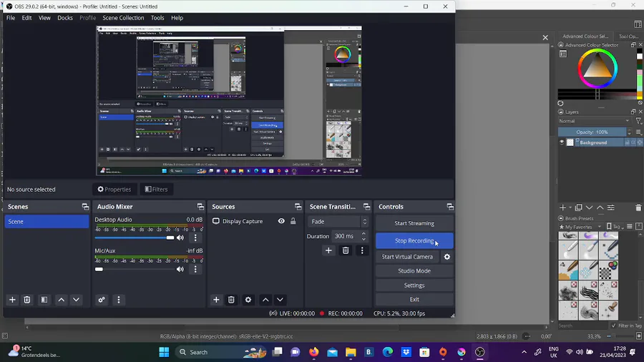Open advanced audio properties gears icon

tap(102, 300)
